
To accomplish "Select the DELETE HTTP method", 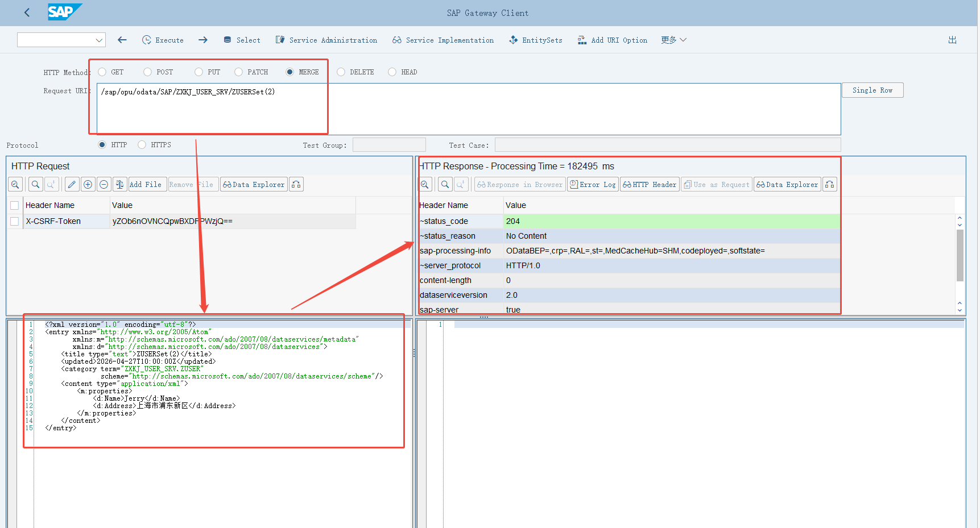I will click(x=341, y=72).
